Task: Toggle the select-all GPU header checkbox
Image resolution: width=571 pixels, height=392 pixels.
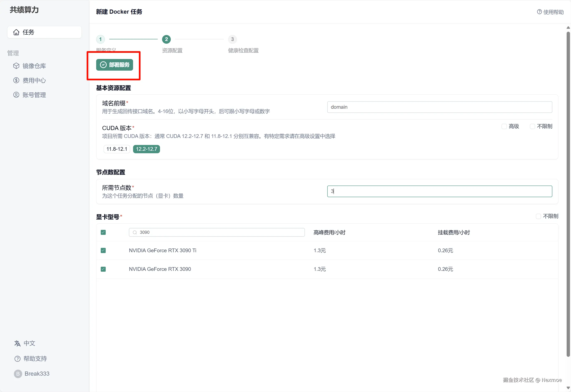Action: pos(103,232)
